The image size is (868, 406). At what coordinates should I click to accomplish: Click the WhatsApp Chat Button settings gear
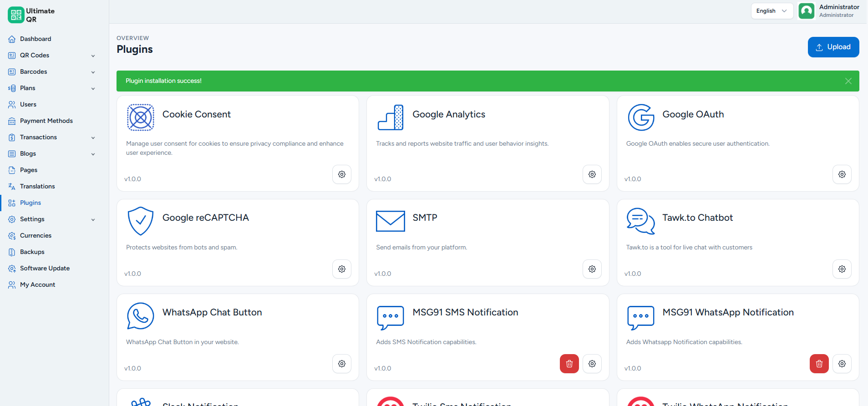click(342, 364)
